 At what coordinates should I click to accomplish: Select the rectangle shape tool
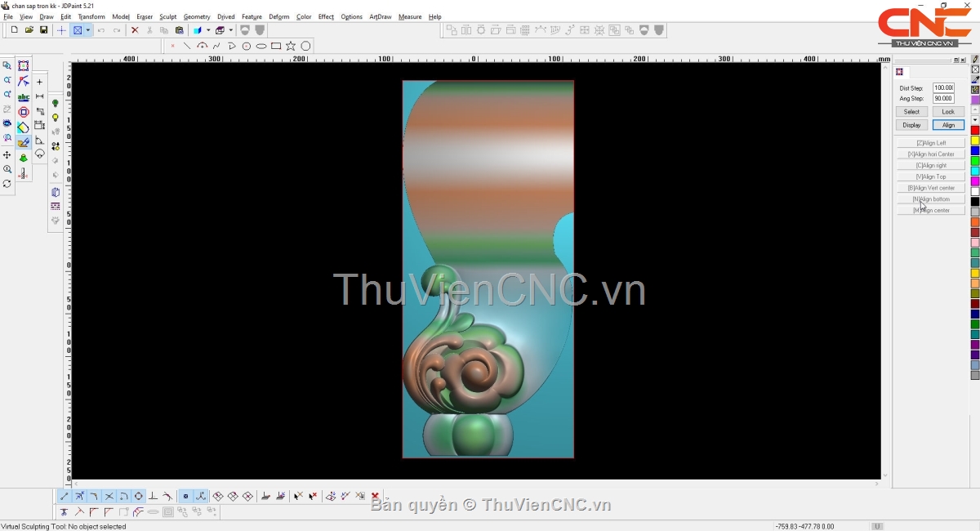pyautogui.click(x=276, y=46)
